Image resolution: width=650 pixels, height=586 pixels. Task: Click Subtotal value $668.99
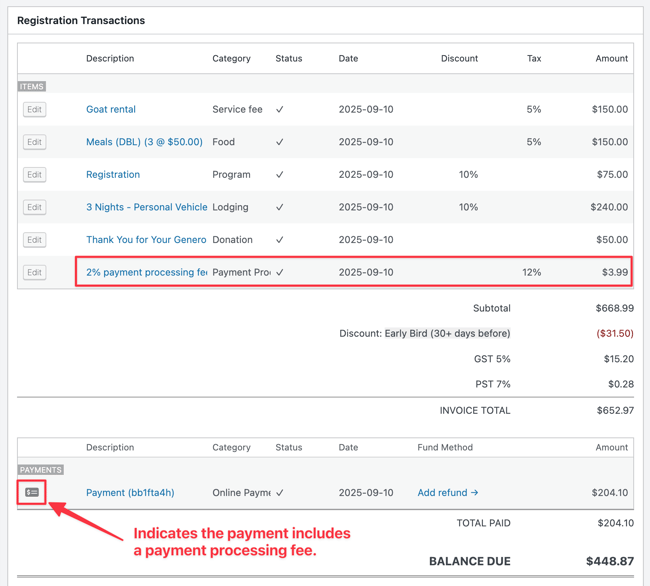(615, 308)
